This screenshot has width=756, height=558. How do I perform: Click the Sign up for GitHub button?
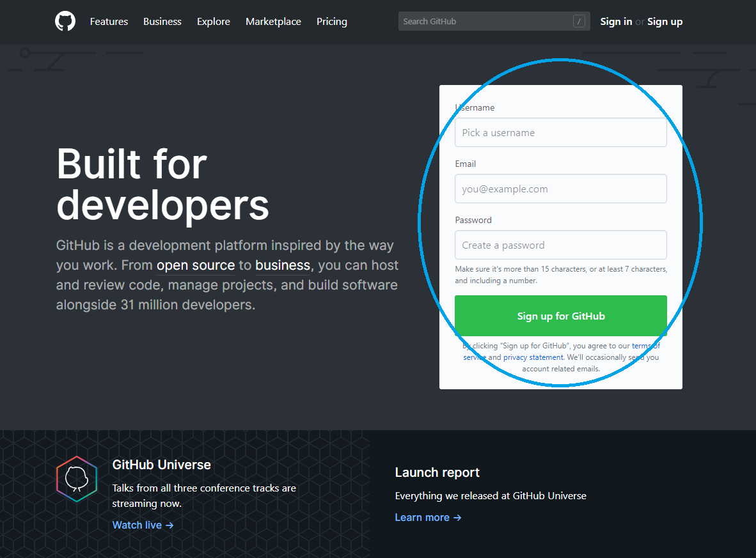click(x=561, y=316)
